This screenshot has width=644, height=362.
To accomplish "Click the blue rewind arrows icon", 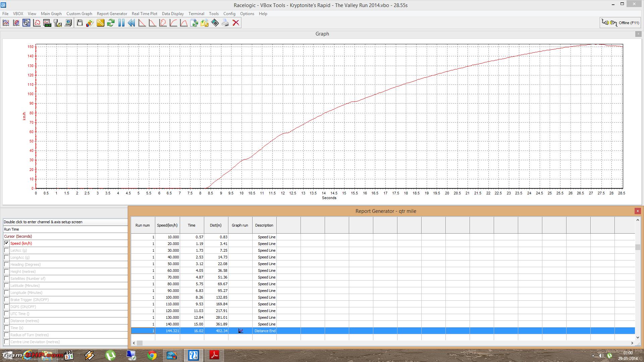I will pos(131,23).
